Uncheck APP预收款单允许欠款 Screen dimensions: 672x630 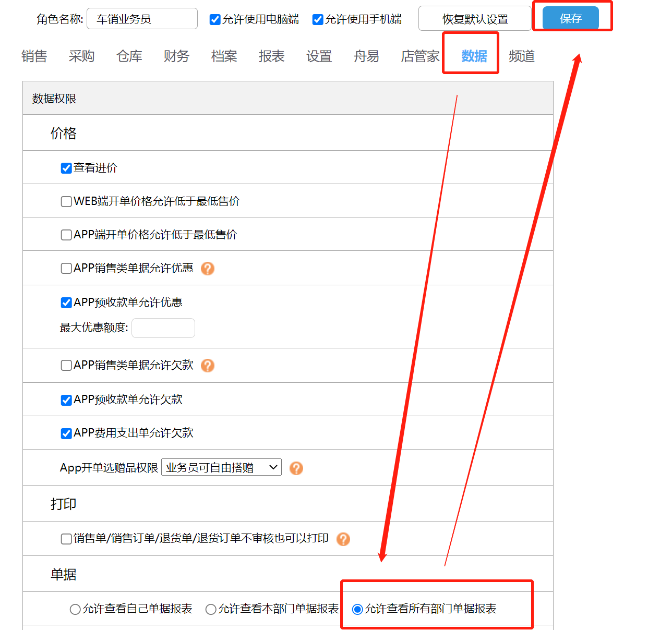point(66,399)
